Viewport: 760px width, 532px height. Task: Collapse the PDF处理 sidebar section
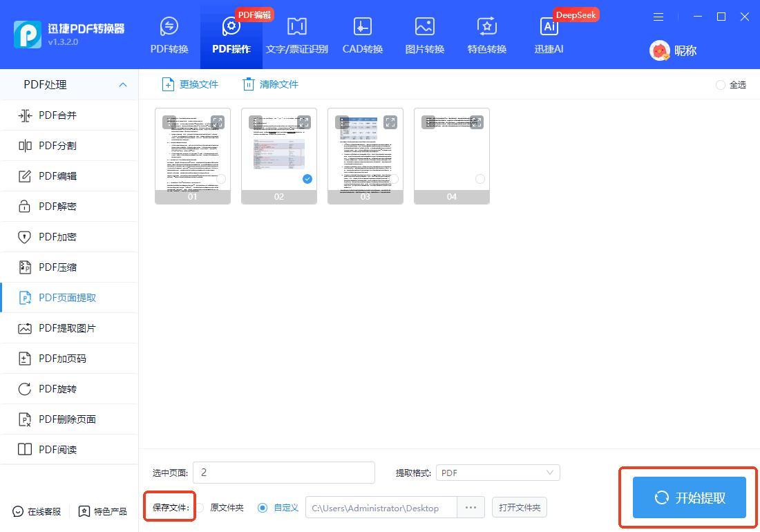(123, 84)
